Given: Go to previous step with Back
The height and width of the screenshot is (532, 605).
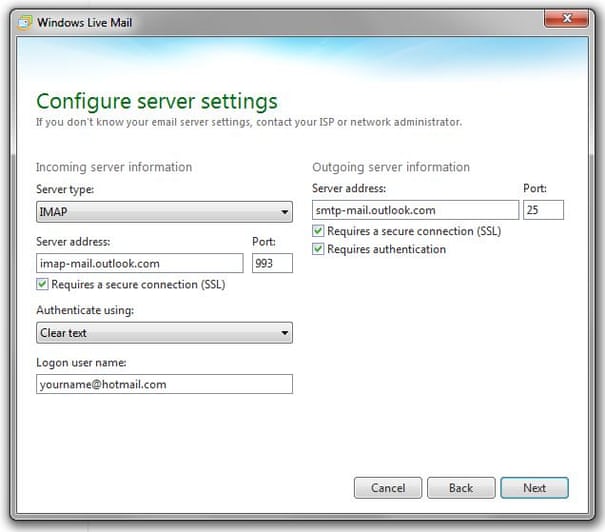Looking at the screenshot, I should (461, 488).
